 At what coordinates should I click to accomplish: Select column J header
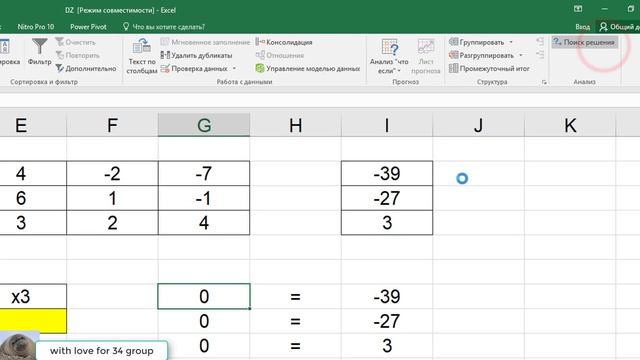pyautogui.click(x=478, y=125)
